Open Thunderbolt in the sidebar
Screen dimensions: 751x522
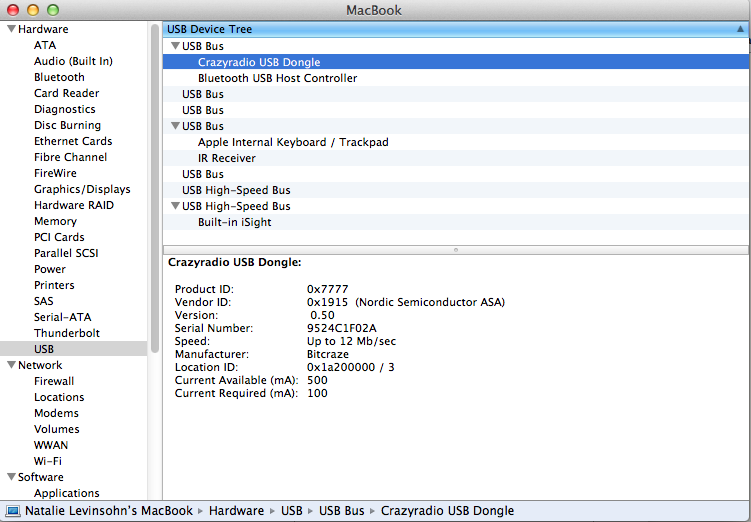pos(67,333)
